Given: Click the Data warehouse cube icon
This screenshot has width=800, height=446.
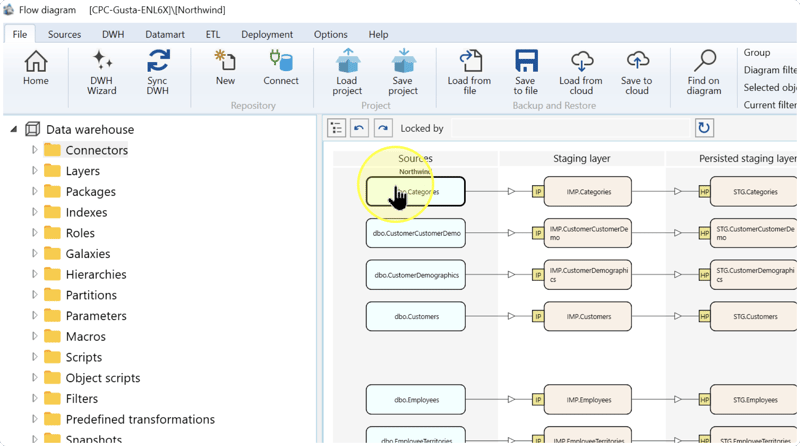Looking at the screenshot, I should (33, 129).
